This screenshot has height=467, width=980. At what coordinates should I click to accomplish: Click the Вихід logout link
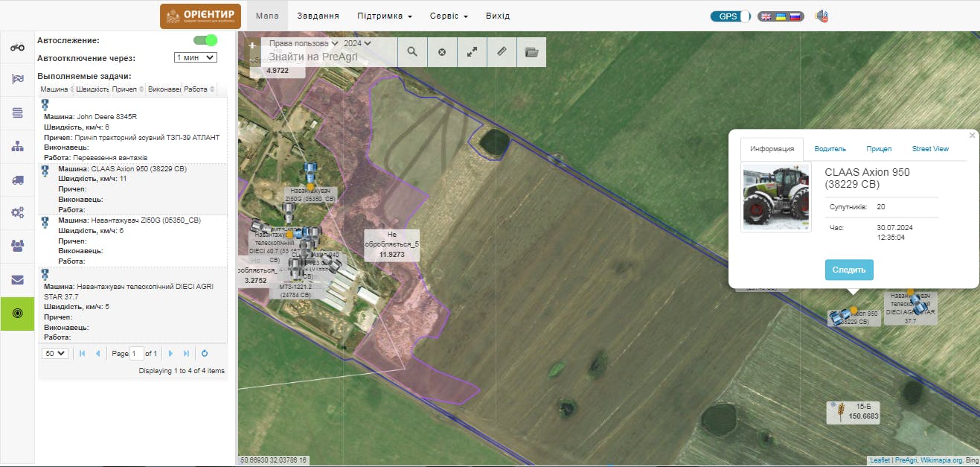pos(498,16)
